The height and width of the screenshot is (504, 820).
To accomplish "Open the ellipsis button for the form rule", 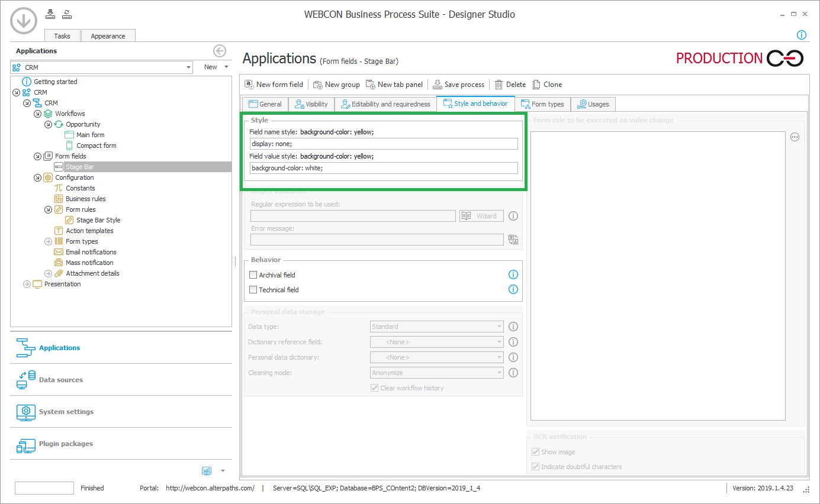I will (x=795, y=137).
